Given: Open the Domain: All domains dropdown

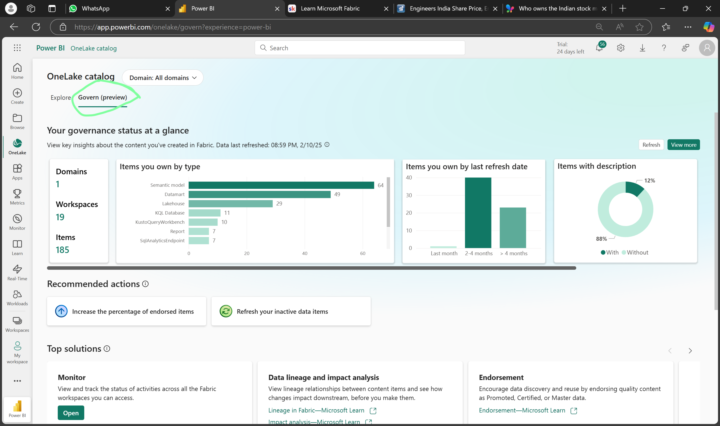Looking at the screenshot, I should pos(163,78).
